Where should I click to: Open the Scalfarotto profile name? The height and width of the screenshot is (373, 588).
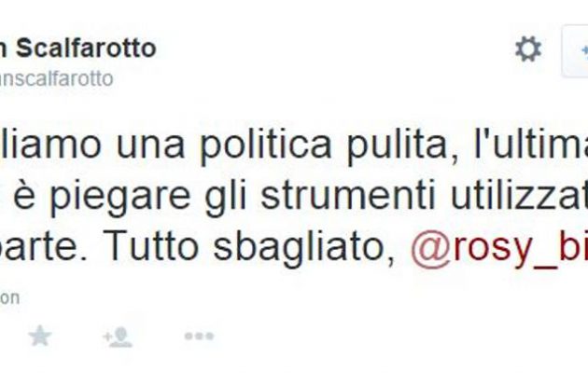click(78, 48)
